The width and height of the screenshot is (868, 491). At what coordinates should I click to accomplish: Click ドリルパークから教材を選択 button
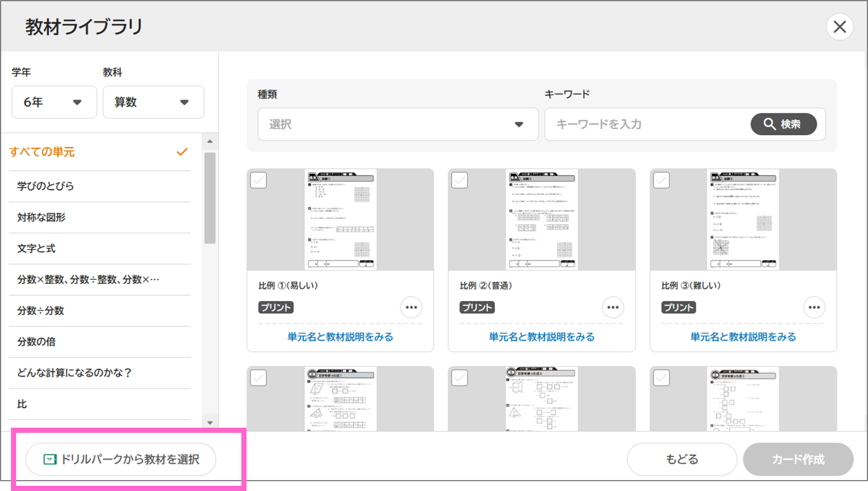tap(121, 459)
